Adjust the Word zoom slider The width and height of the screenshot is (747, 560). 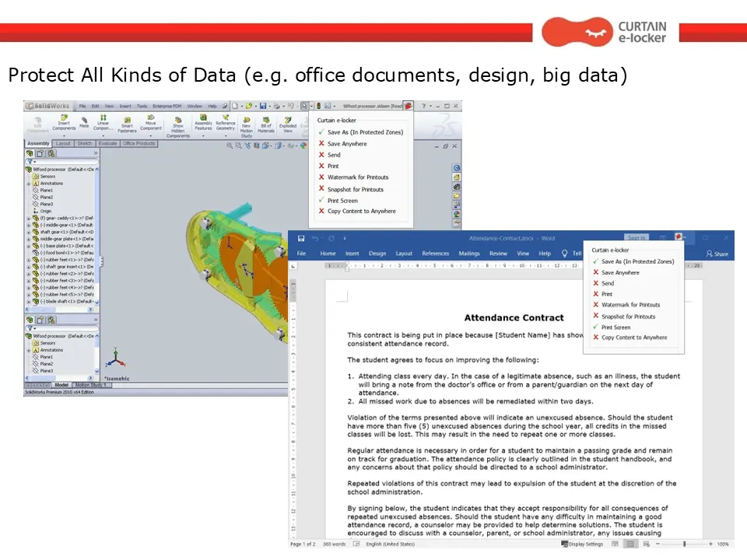684,544
